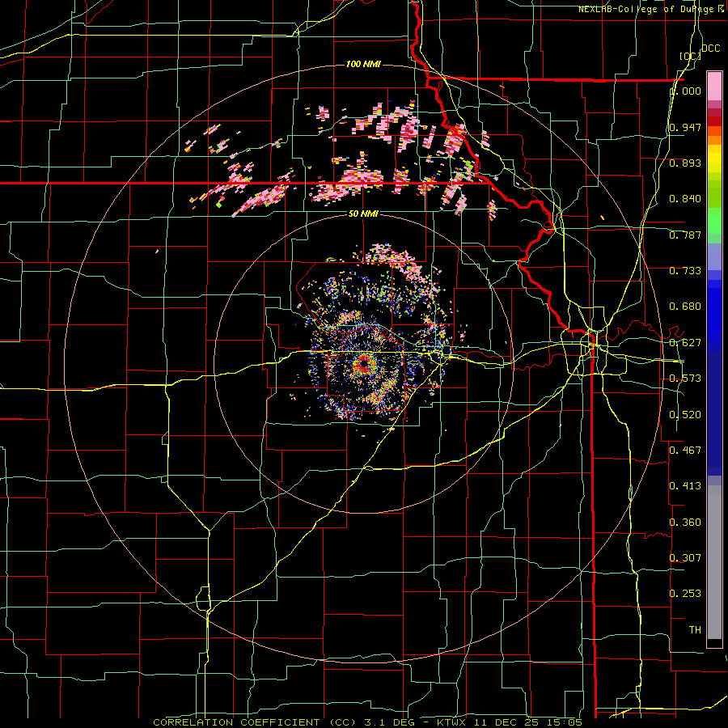Click the 0.733 color scale label
This screenshot has height=728, width=728.
point(685,271)
